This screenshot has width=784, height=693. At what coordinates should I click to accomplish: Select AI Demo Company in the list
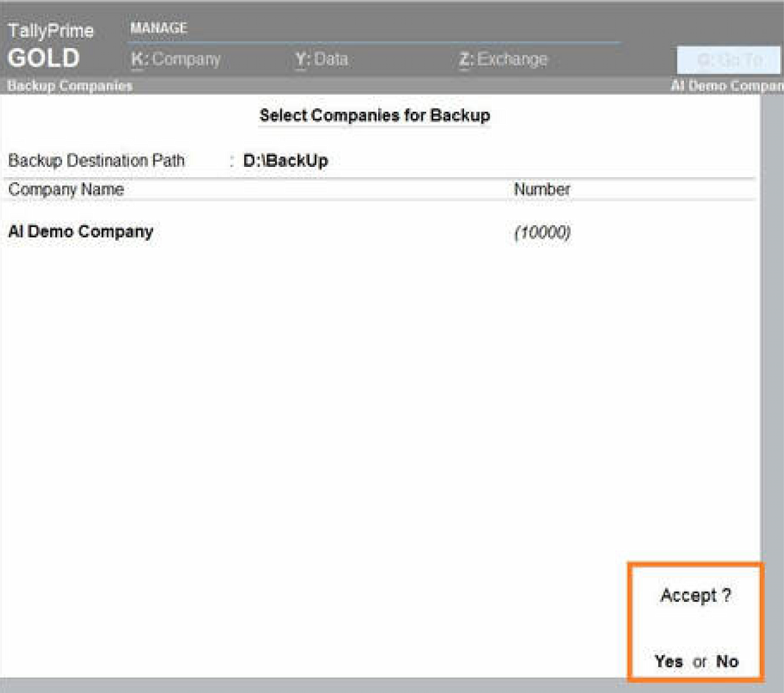[x=81, y=232]
